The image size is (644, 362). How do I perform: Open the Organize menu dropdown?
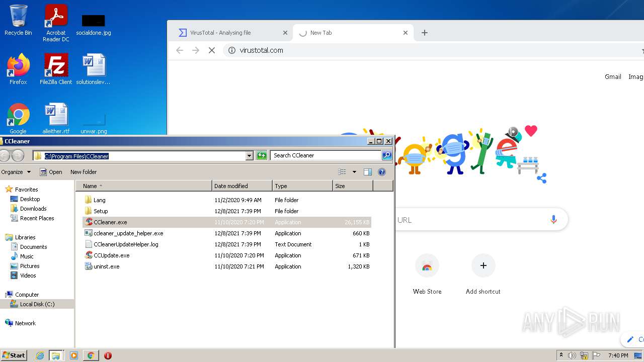[x=16, y=172]
